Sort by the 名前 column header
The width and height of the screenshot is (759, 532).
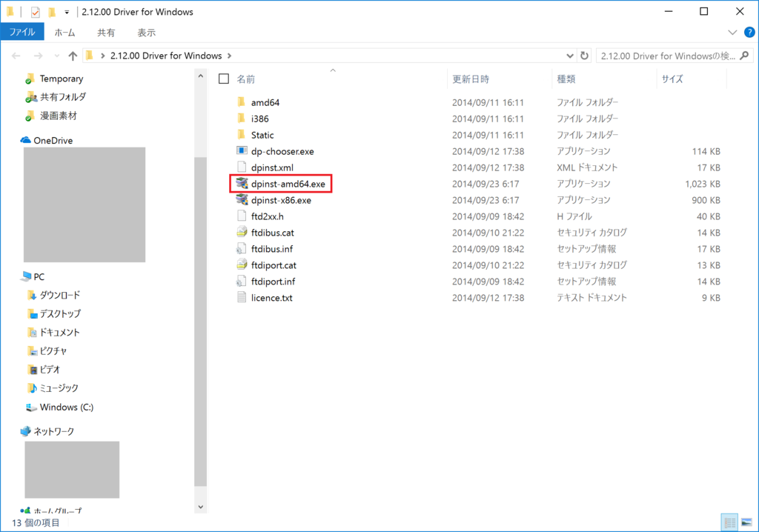[245, 79]
